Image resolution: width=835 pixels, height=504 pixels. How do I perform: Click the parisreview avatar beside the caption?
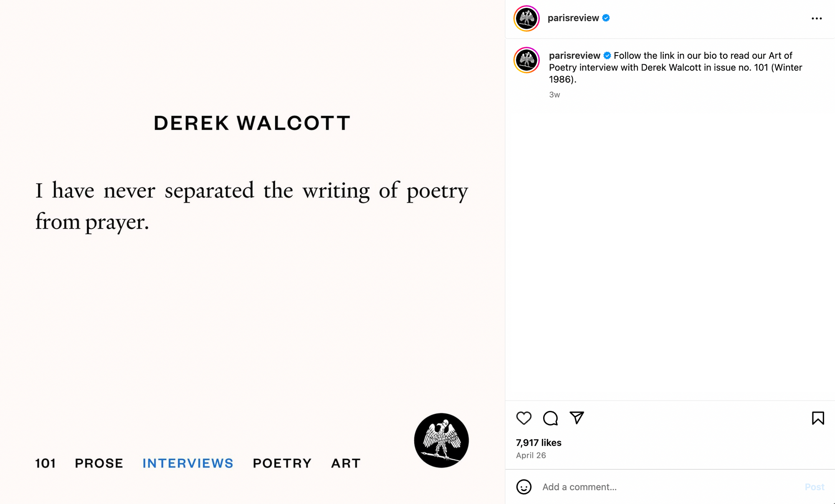pyautogui.click(x=527, y=60)
